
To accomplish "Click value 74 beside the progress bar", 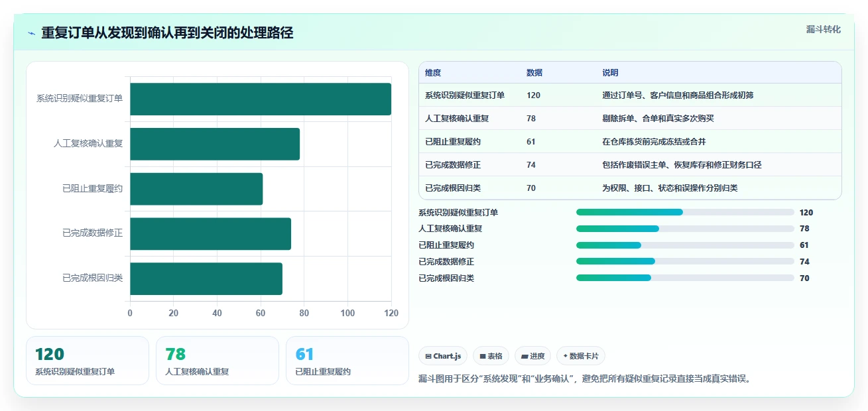I will [x=804, y=262].
